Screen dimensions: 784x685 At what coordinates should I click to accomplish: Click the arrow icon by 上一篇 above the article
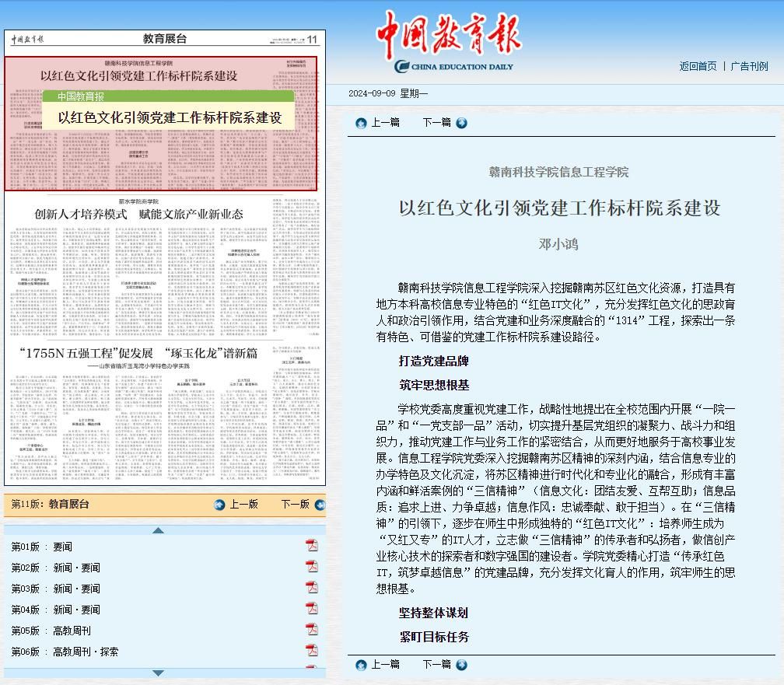pos(361,123)
